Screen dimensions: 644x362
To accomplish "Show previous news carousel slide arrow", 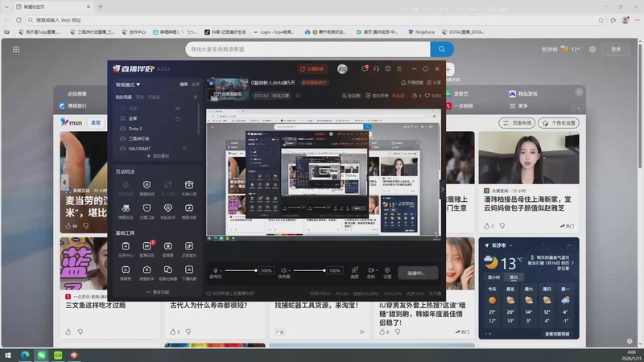I will (x=64, y=183).
